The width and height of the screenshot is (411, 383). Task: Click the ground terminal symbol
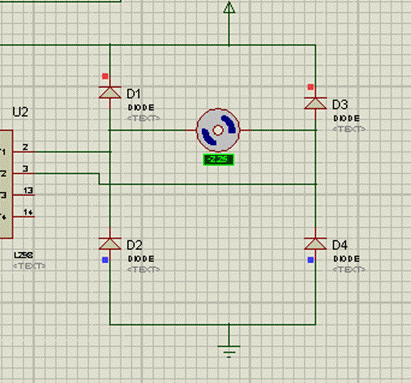click(x=229, y=349)
